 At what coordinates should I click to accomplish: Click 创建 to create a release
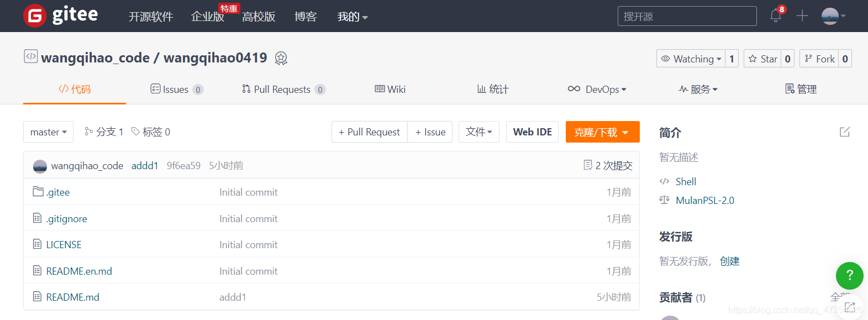729,261
